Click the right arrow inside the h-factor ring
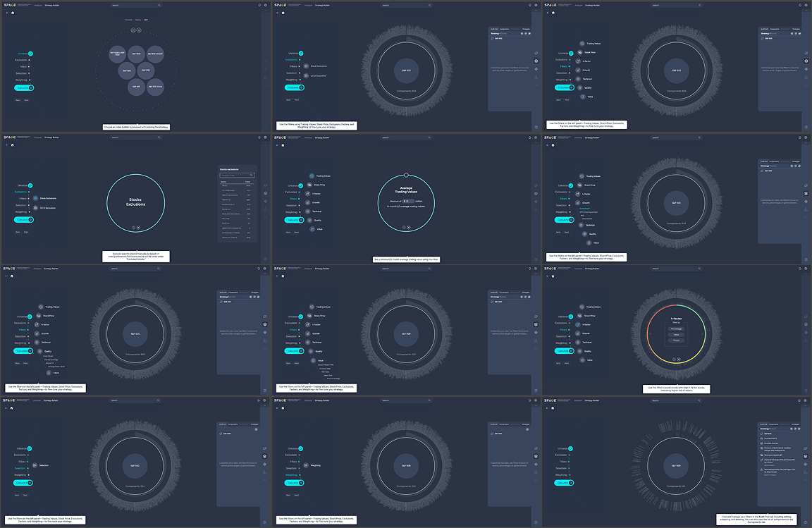Viewport: 812px width, 528px height. point(702,332)
